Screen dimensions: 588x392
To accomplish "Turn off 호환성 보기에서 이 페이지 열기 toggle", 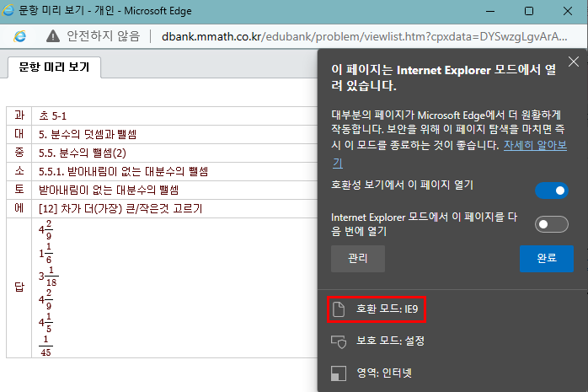I will (552, 191).
